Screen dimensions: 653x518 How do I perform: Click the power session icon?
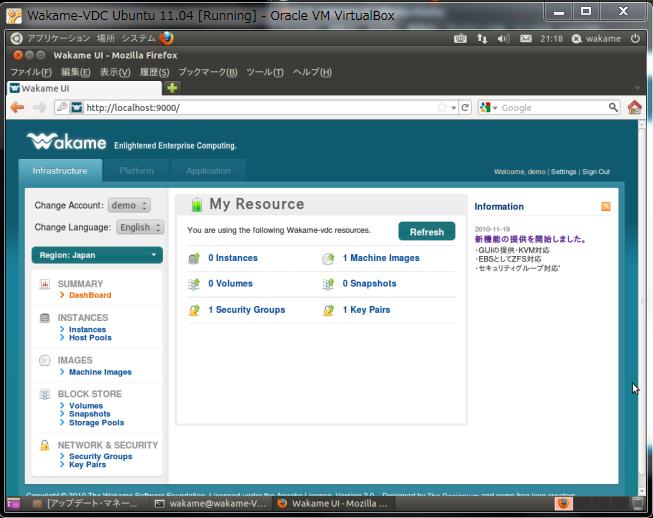[x=635, y=38]
